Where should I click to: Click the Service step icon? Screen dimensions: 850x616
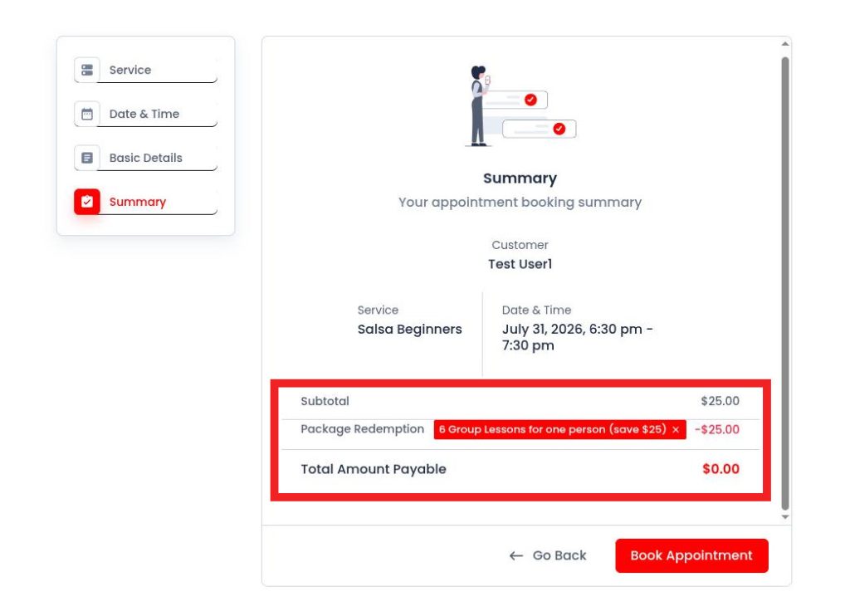[x=86, y=70]
